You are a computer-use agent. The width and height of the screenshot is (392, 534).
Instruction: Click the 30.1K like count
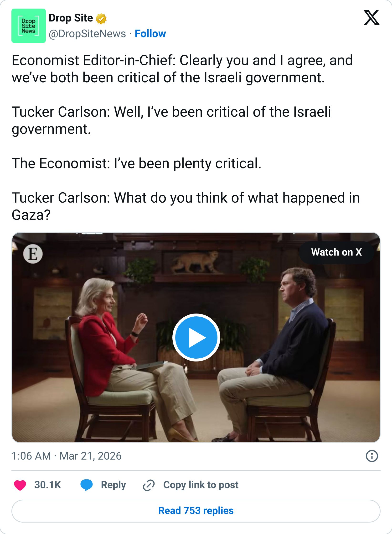coord(47,485)
